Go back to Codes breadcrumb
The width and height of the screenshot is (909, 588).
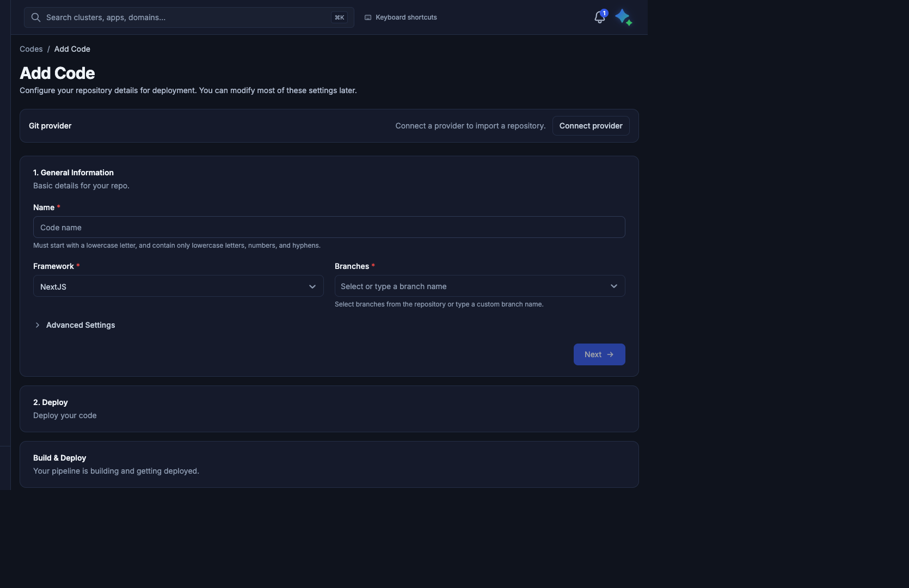pyautogui.click(x=31, y=49)
